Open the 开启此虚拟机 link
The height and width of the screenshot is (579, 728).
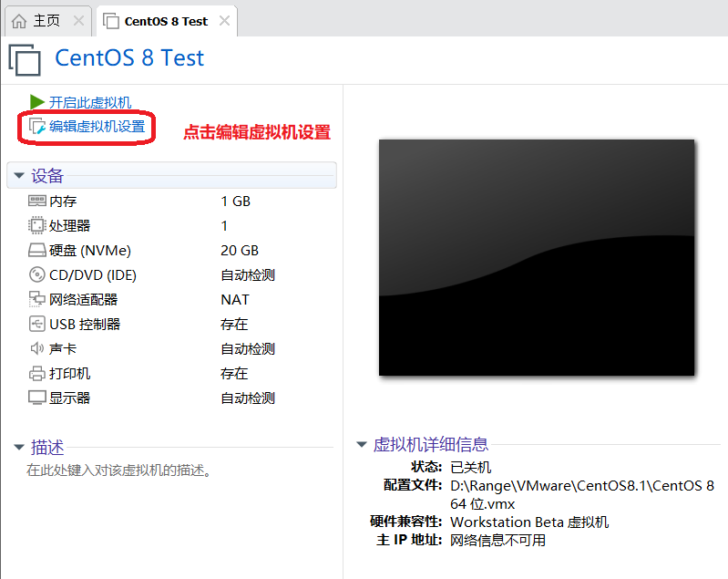[90, 102]
